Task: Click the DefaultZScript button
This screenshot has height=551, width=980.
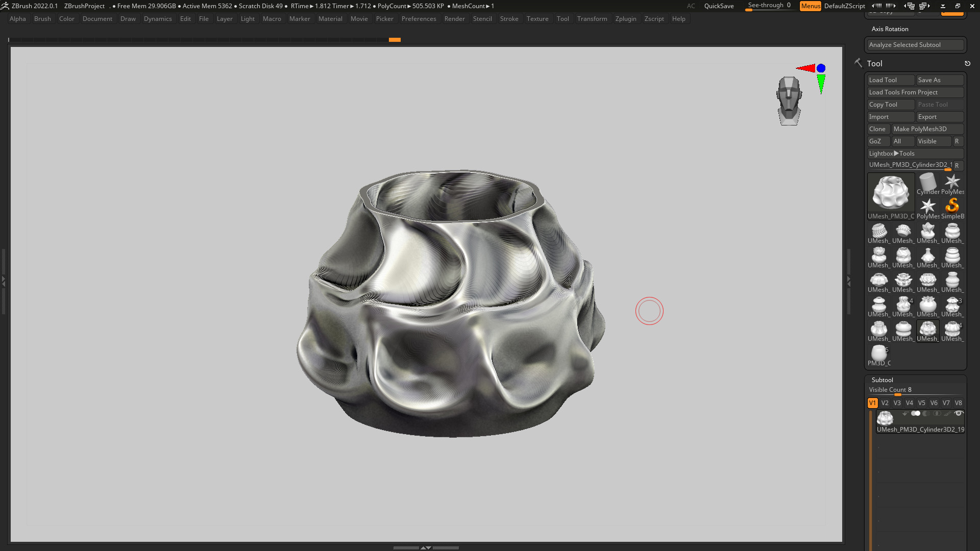Action: tap(844, 6)
